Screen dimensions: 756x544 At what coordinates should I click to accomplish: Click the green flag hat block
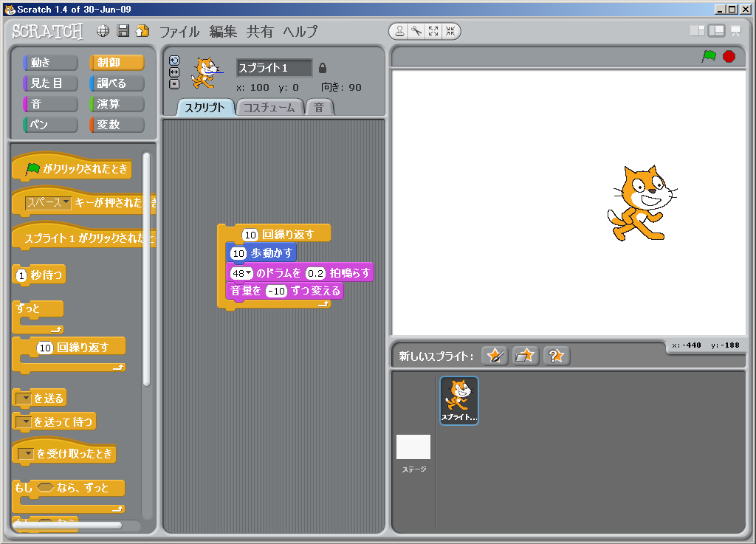[72, 168]
